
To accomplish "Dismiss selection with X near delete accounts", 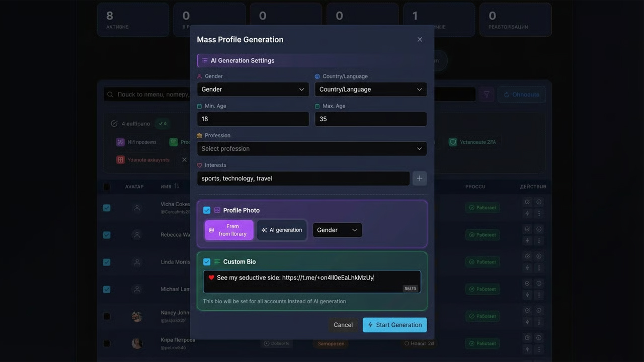I will tap(184, 160).
